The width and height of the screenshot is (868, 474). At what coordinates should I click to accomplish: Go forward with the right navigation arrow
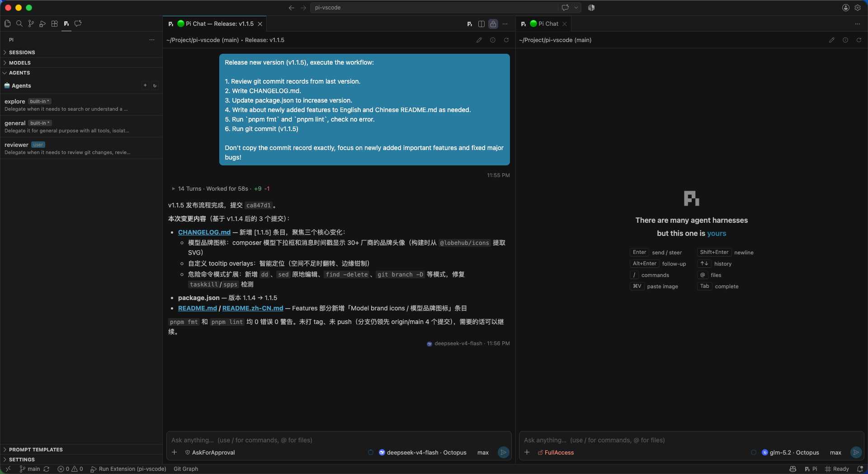(x=303, y=8)
